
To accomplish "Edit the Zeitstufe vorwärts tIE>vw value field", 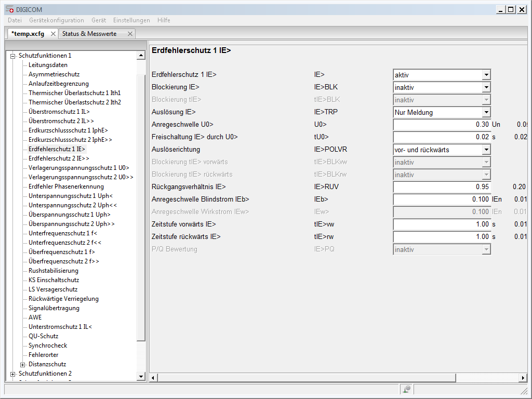I will point(442,224).
